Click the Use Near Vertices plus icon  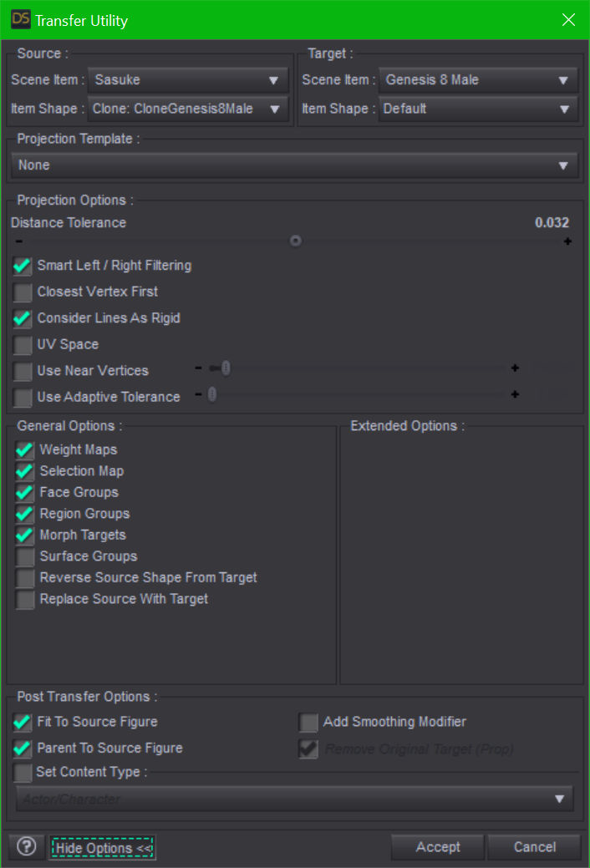click(x=515, y=368)
